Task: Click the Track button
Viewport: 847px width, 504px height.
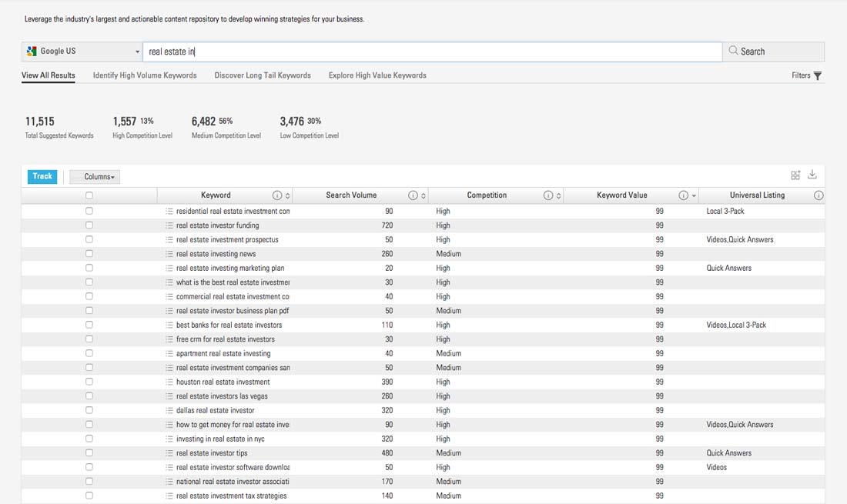Action: 42,176
